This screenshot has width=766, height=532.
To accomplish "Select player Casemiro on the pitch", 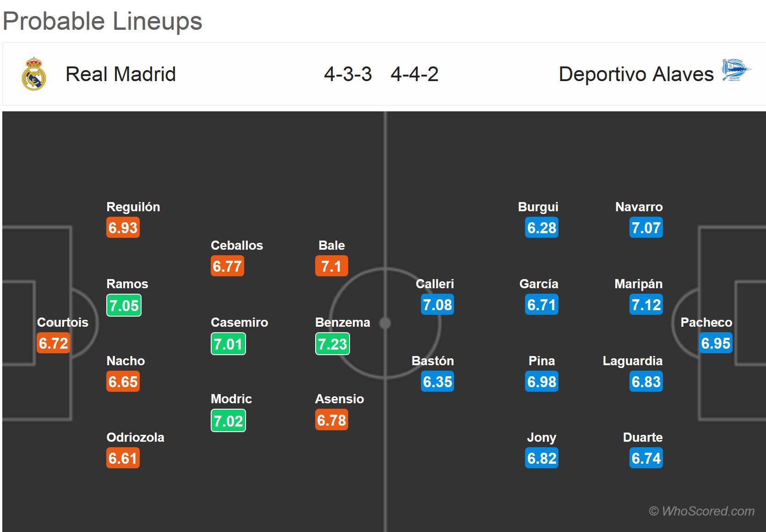I will pyautogui.click(x=239, y=323).
